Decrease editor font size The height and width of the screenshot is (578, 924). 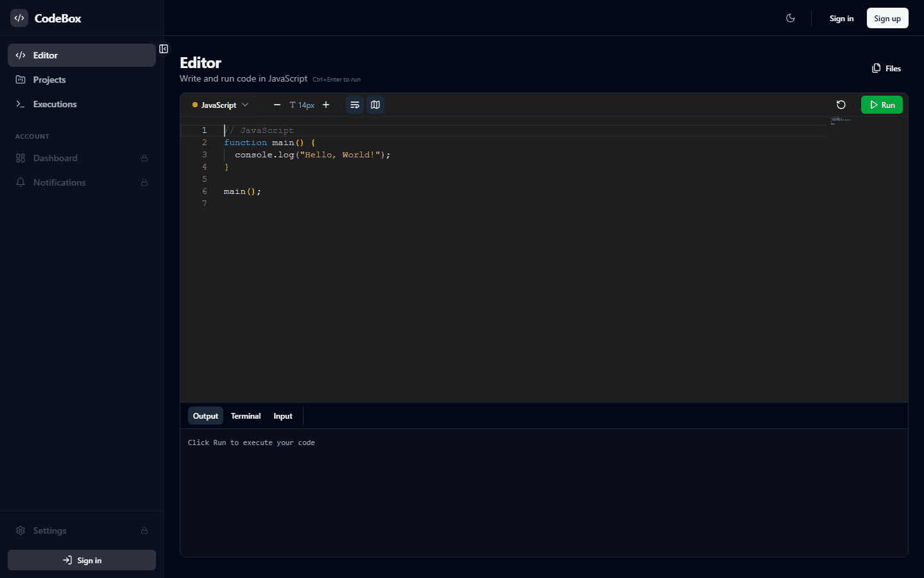pyautogui.click(x=277, y=105)
